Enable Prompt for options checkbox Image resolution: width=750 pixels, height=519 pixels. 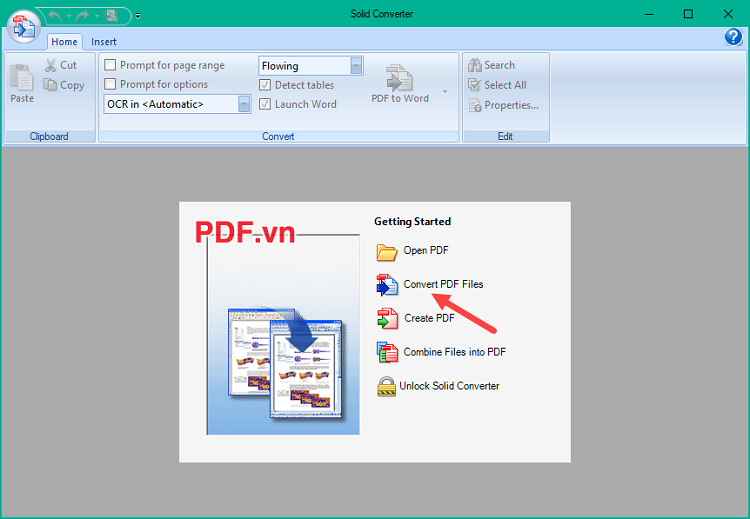(110, 84)
